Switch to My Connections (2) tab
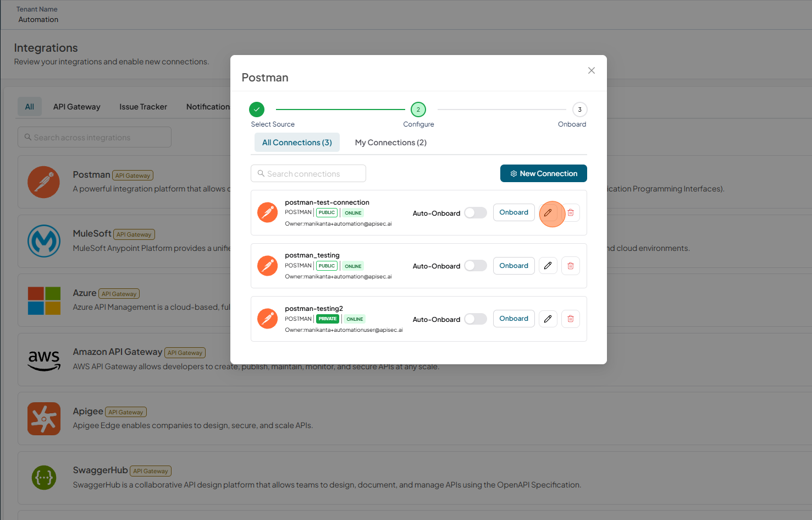Image resolution: width=812 pixels, height=520 pixels. pos(391,143)
